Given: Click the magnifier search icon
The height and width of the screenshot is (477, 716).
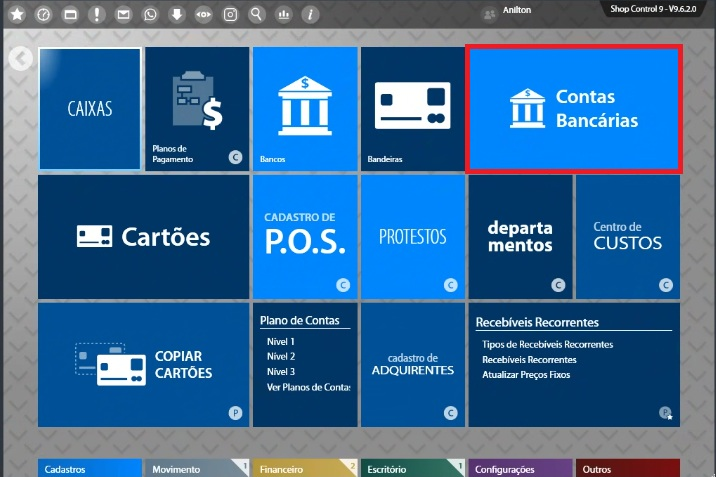Looking at the screenshot, I should coord(257,14).
